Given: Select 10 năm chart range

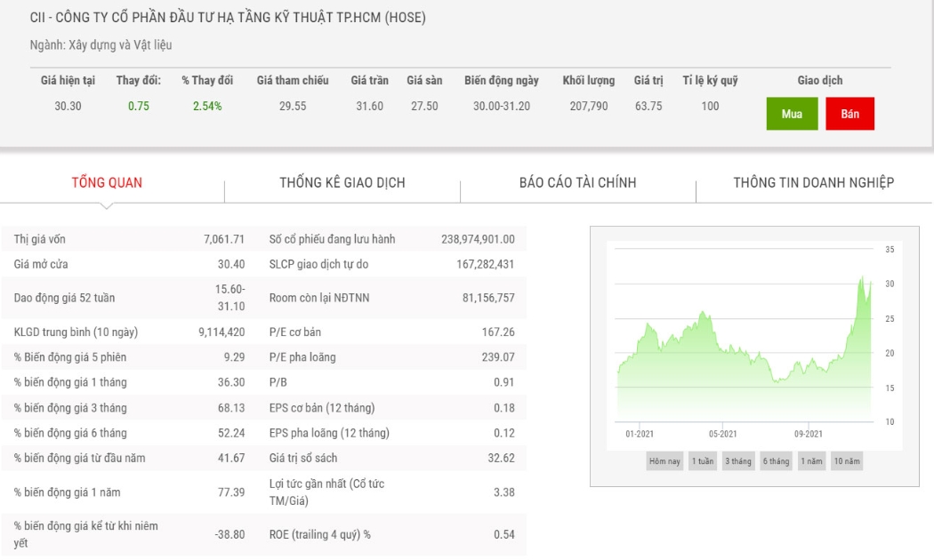Looking at the screenshot, I should (847, 461).
